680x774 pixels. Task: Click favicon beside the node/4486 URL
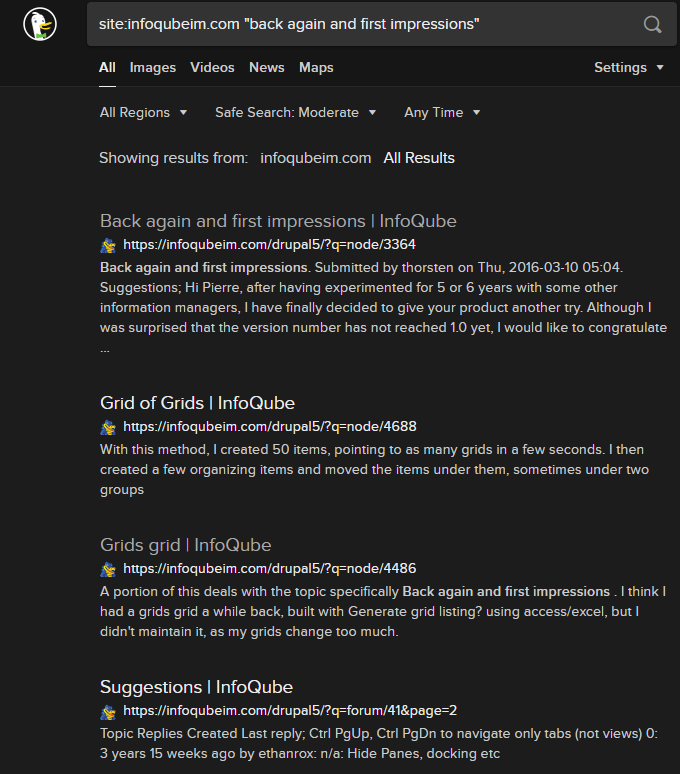coord(108,569)
